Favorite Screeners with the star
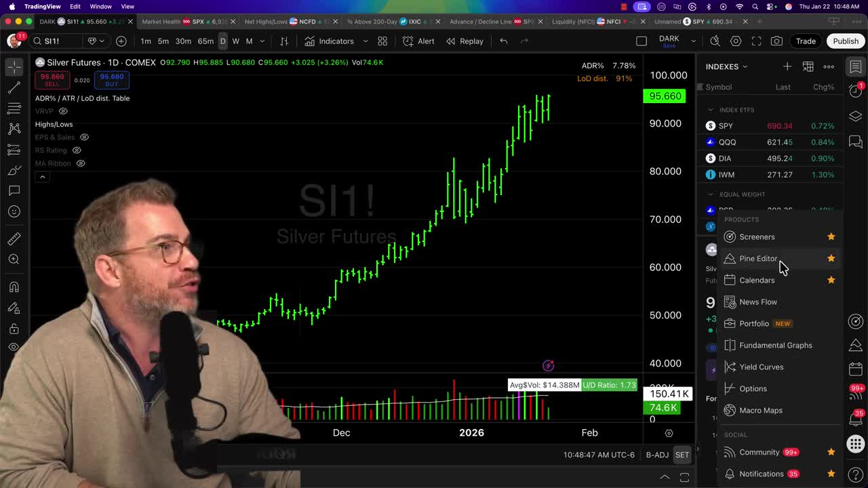This screenshot has width=868, height=488. click(x=831, y=237)
